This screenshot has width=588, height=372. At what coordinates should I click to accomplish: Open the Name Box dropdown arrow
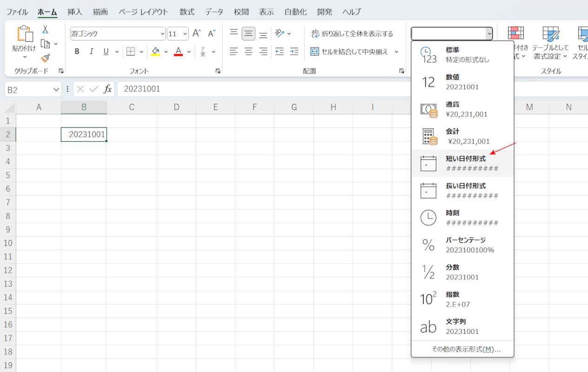[x=57, y=89]
